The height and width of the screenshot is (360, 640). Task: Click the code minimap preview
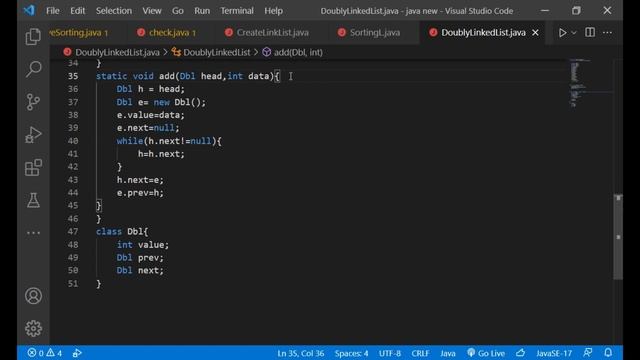(580, 84)
